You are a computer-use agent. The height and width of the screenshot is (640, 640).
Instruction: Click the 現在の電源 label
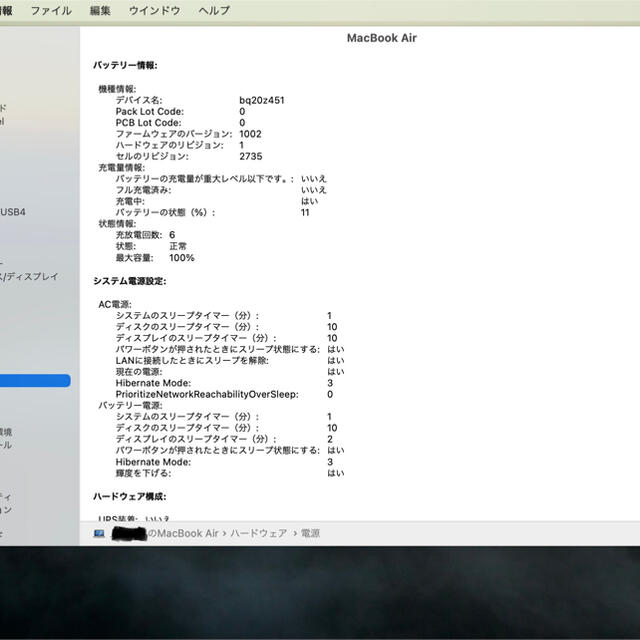139,372
